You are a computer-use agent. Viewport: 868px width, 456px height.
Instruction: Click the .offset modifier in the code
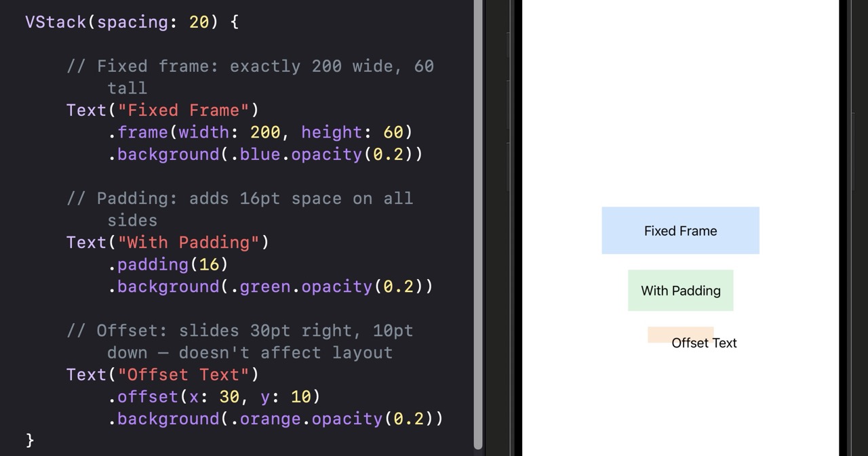pos(143,396)
